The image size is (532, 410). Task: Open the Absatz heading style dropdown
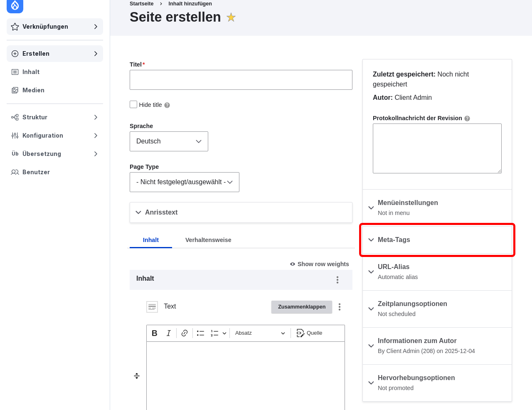tap(260, 333)
